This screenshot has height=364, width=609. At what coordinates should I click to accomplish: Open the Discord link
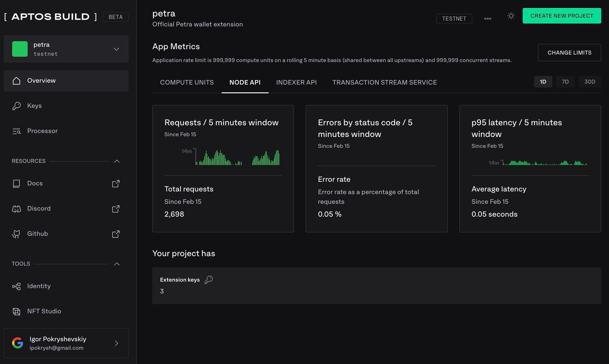click(x=66, y=209)
